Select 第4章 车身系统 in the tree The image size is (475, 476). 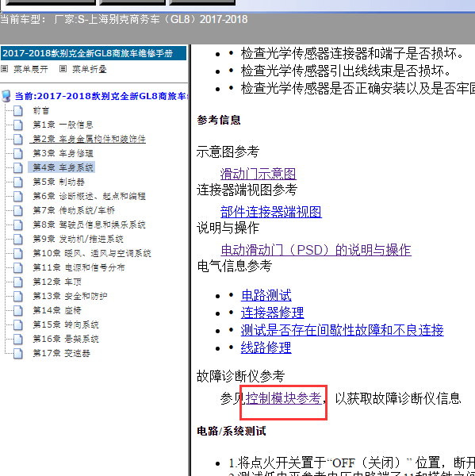click(x=63, y=167)
